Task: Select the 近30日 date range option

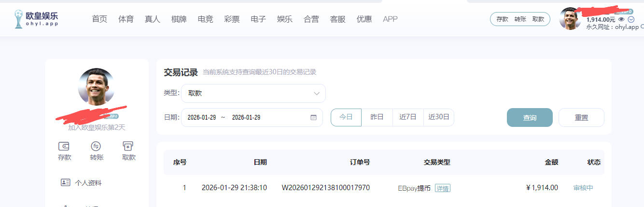Action: (438, 117)
